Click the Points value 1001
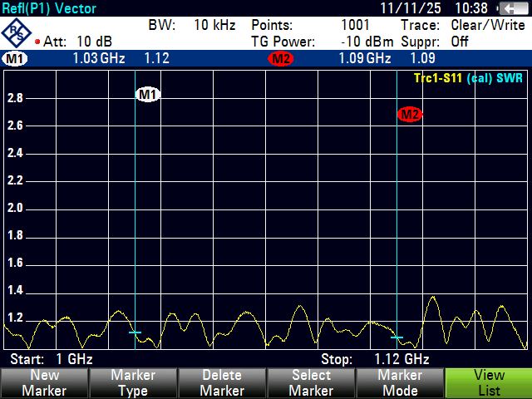 [x=355, y=25]
